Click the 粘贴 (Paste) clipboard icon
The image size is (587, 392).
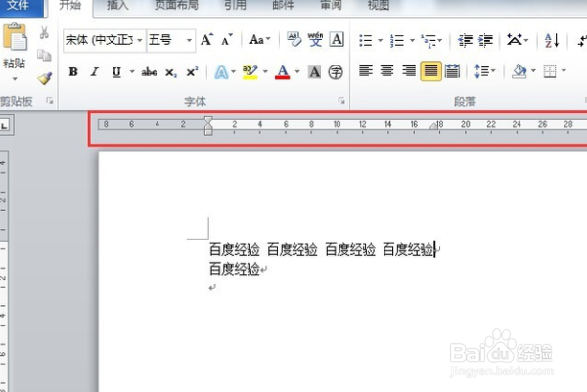click(x=15, y=37)
